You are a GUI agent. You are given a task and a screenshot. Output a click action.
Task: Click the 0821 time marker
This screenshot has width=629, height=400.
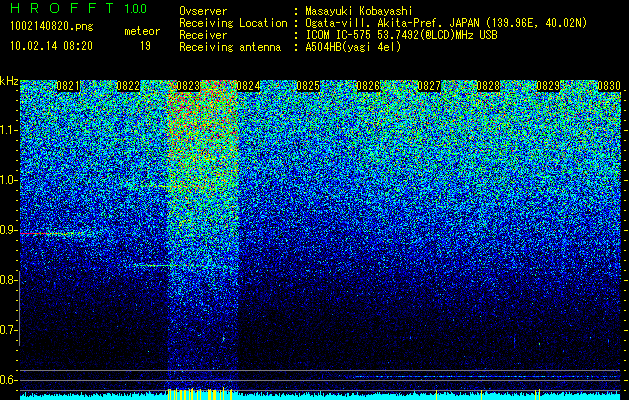point(68,86)
